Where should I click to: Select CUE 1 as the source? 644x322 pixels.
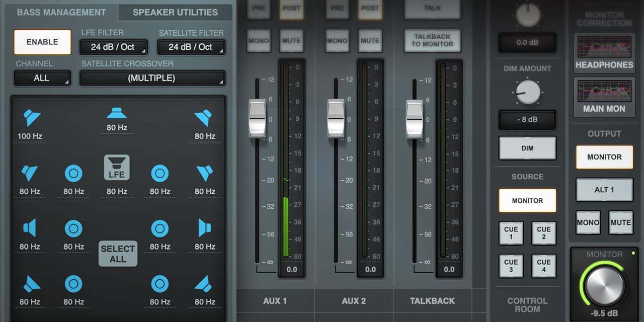click(511, 233)
